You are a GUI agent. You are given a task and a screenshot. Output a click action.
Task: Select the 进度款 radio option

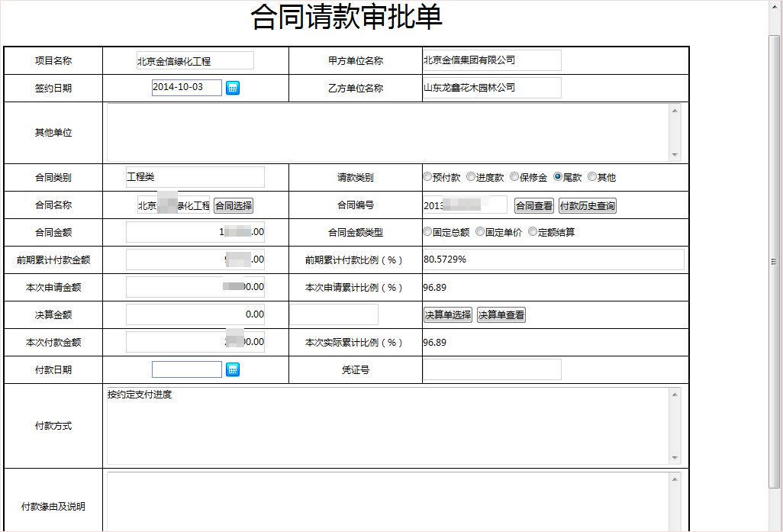(x=471, y=177)
